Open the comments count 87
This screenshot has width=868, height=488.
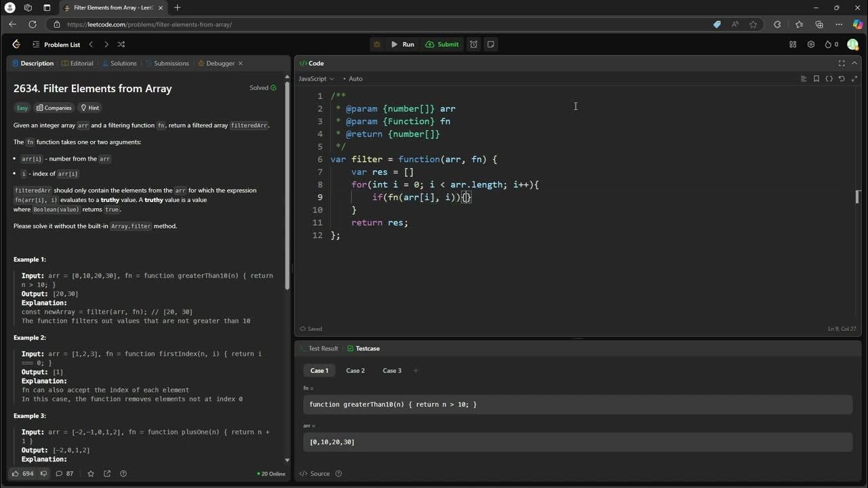click(64, 474)
